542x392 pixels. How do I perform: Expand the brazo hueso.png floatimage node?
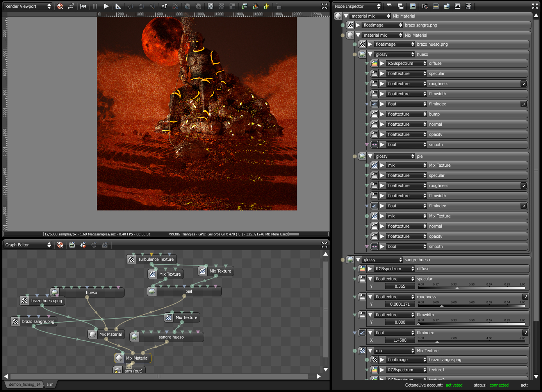coord(370,44)
